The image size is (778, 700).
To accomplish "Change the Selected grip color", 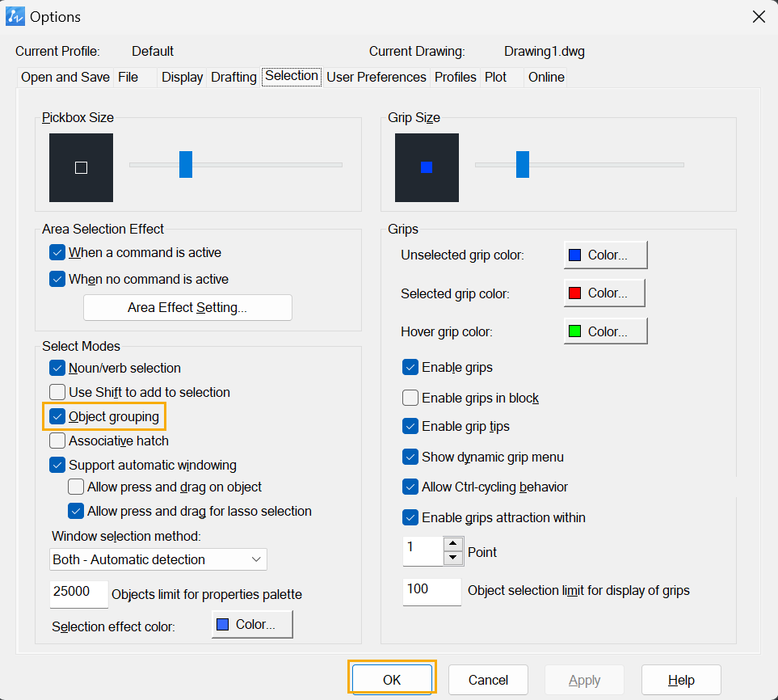I will click(604, 293).
